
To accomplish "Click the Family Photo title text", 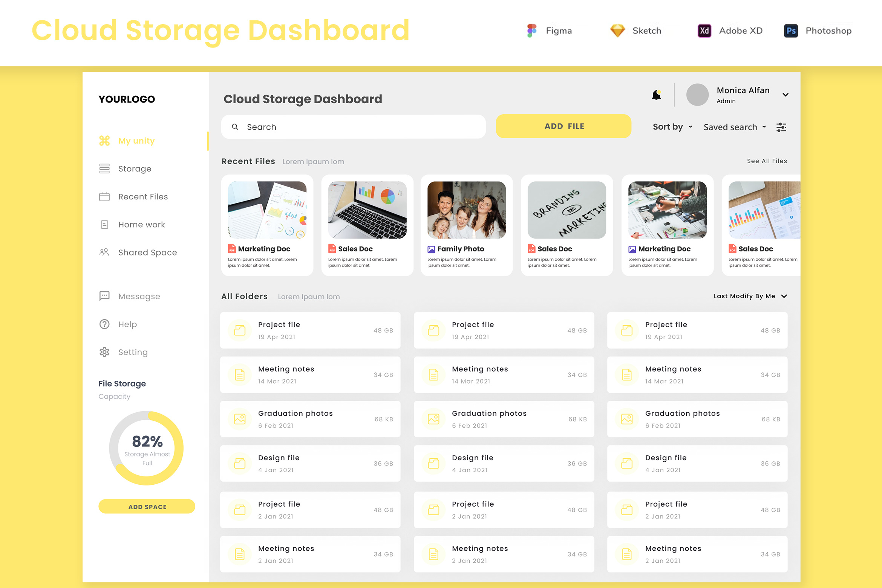I will [x=461, y=249].
